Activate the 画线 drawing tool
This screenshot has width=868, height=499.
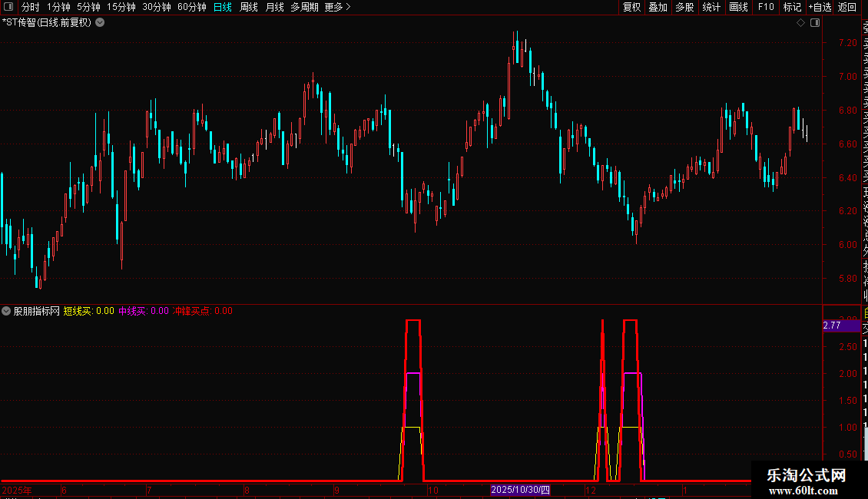[x=738, y=7]
